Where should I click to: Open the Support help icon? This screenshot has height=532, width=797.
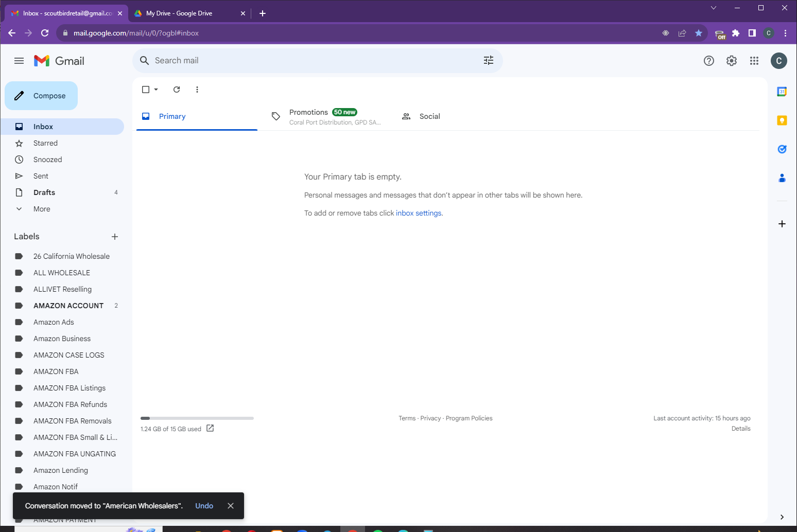pos(709,61)
